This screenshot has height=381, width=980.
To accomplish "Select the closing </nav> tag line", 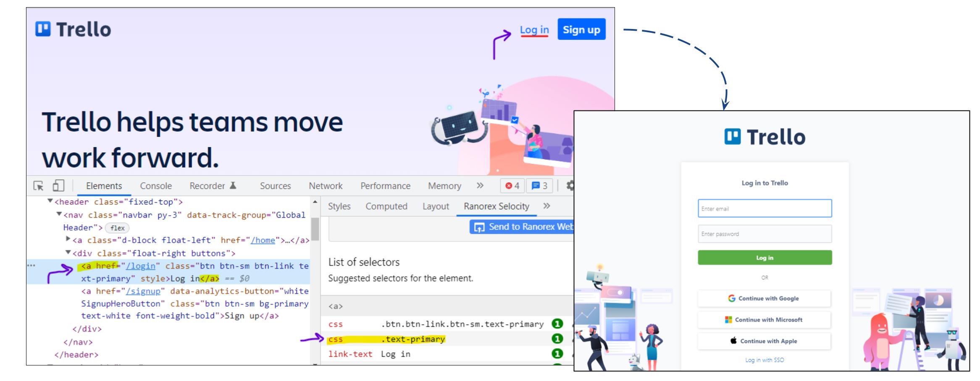I will pos(78,342).
